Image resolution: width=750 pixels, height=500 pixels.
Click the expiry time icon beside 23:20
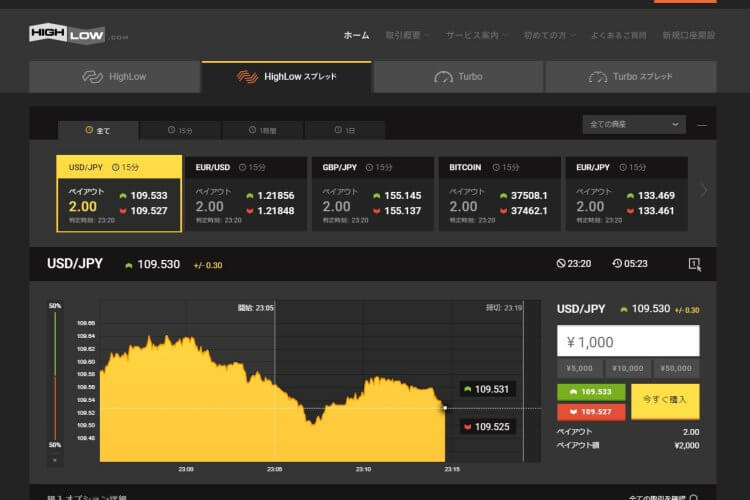point(561,264)
